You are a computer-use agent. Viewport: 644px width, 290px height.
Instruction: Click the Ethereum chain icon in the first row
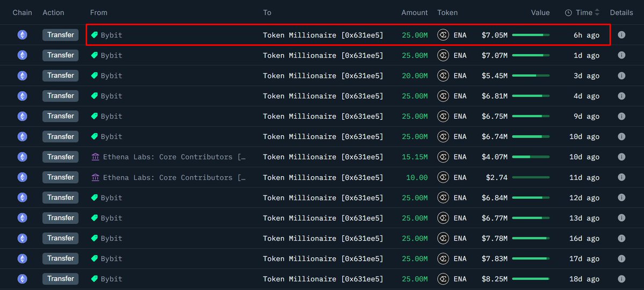pyautogui.click(x=22, y=35)
